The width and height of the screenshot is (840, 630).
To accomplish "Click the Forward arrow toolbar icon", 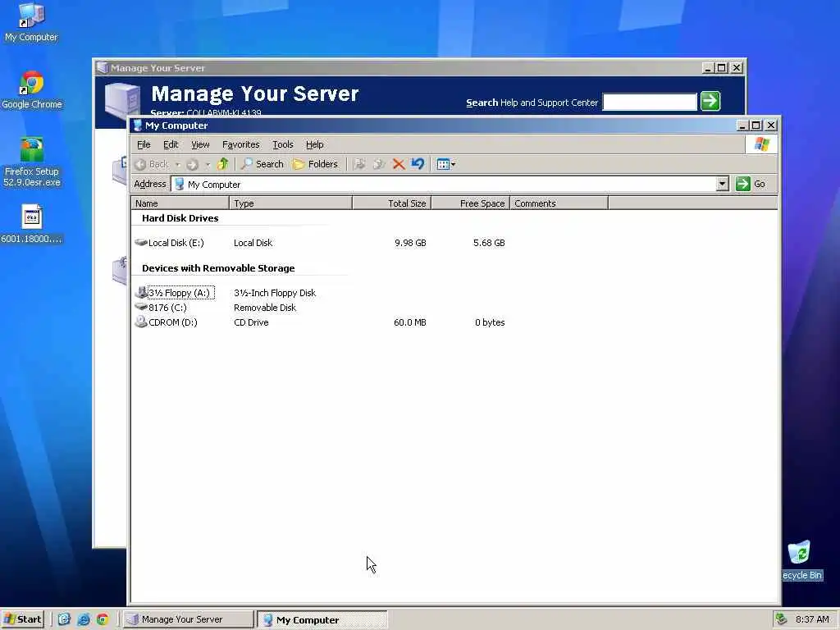I will pyautogui.click(x=193, y=164).
